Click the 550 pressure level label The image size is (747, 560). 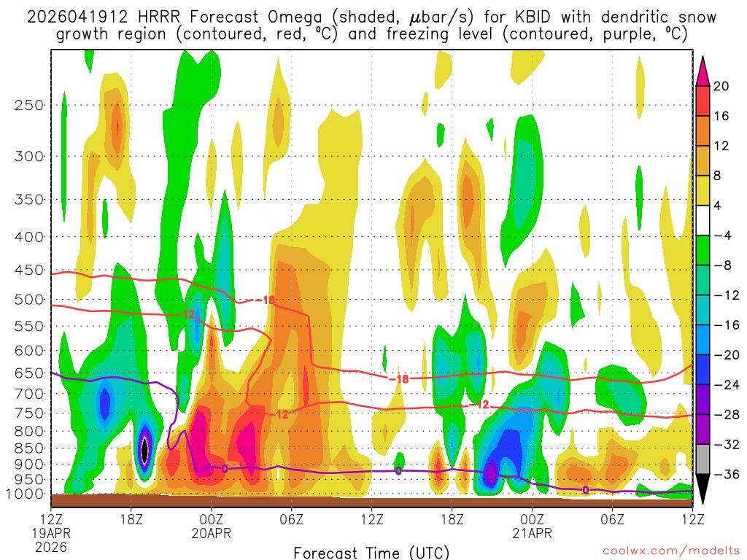(x=29, y=326)
